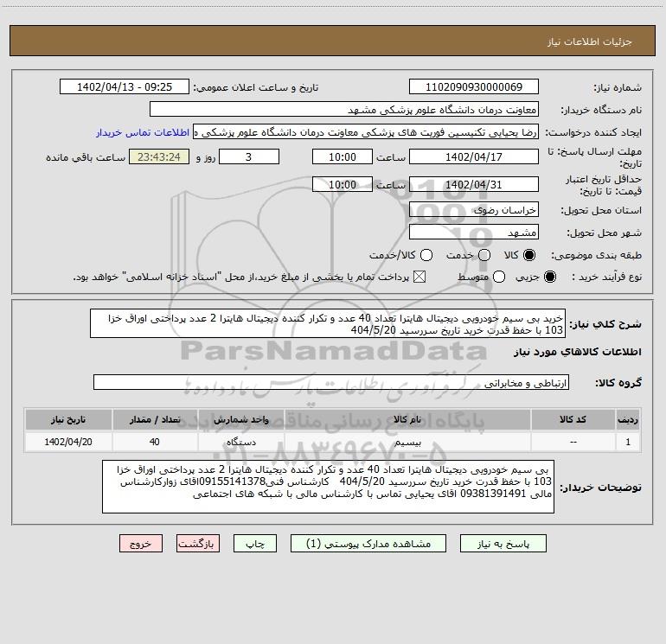Open مشاهده مدارک پیوستی (1) button
The height and width of the screenshot is (644, 666).
click(x=368, y=544)
